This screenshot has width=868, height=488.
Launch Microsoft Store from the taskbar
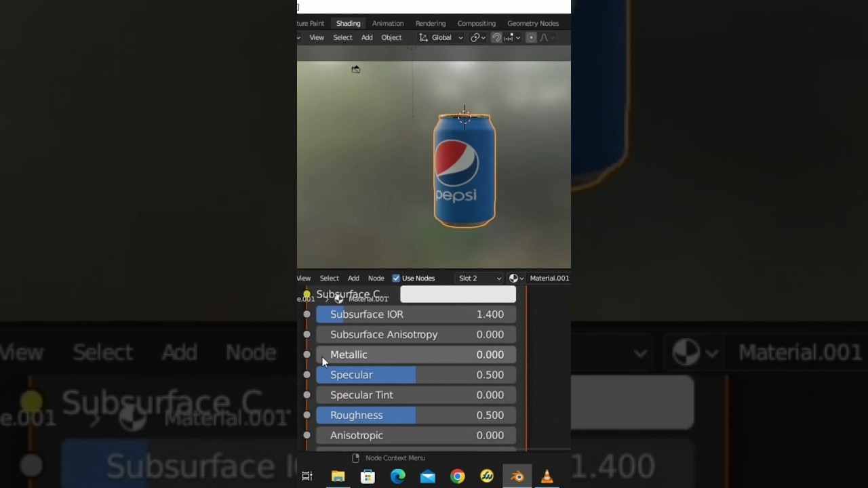click(x=368, y=476)
